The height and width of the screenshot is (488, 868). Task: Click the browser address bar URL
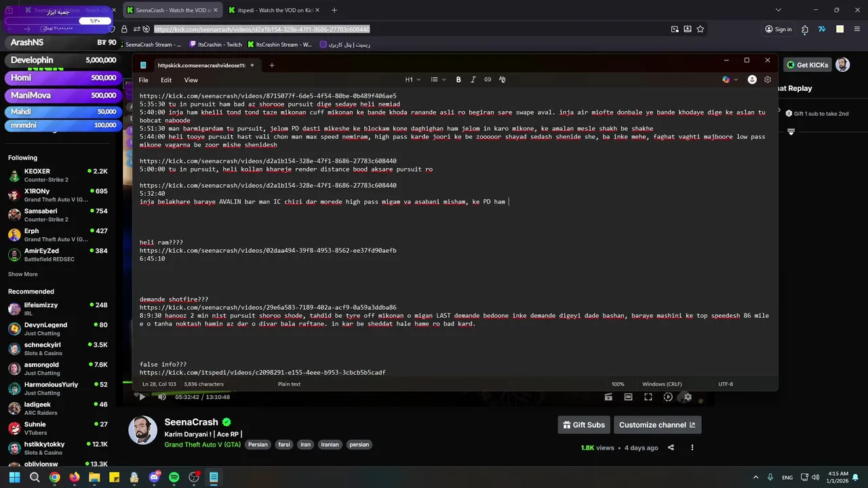[x=262, y=29]
